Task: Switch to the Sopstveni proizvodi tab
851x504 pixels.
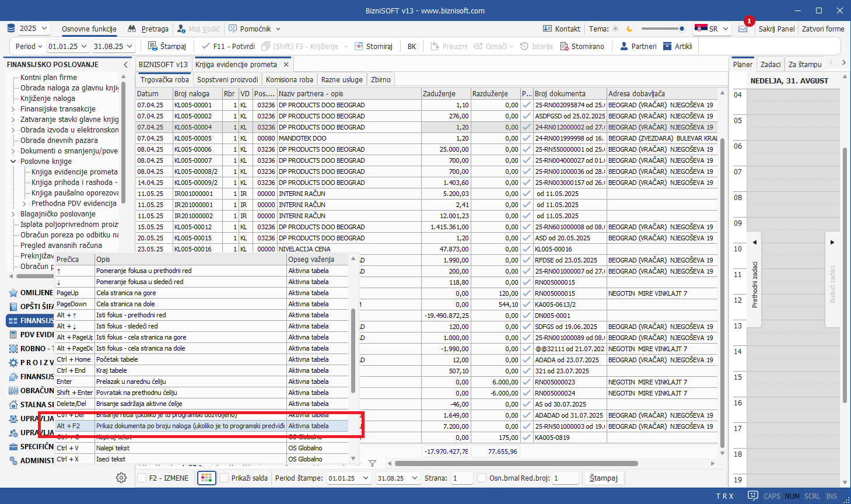Action: coord(227,79)
